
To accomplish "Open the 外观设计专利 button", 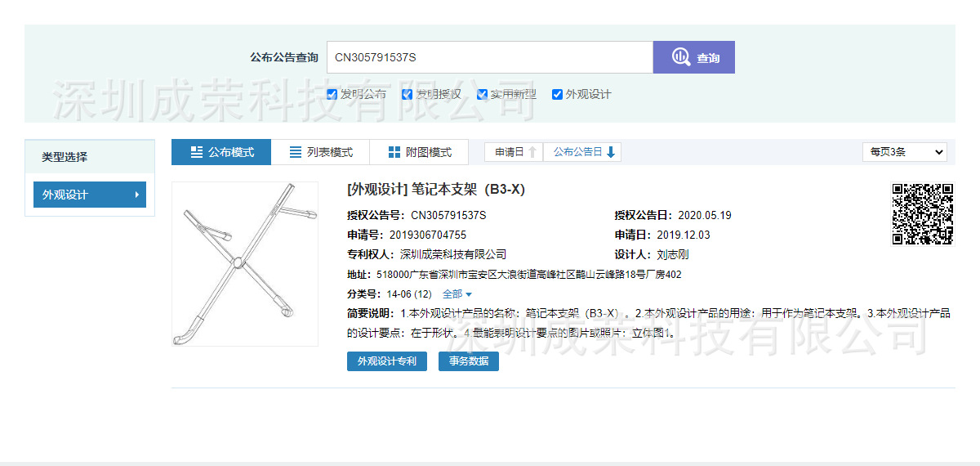I will (x=387, y=361).
